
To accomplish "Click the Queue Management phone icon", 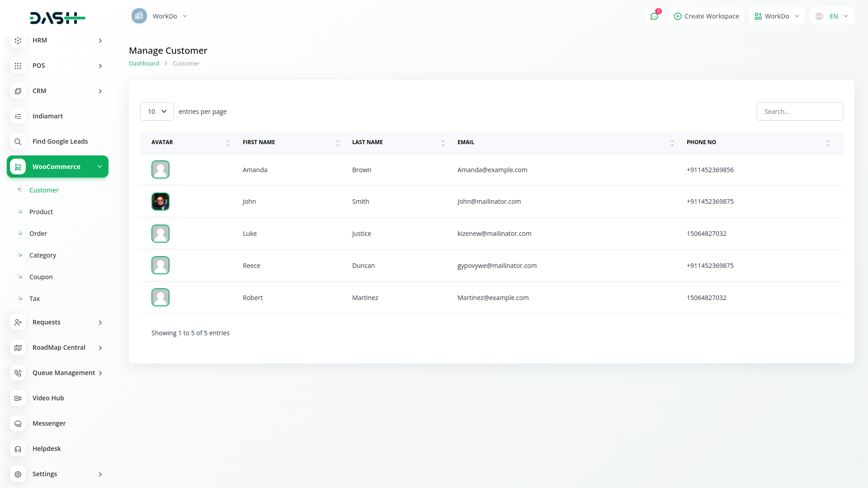I will pyautogui.click(x=18, y=373).
